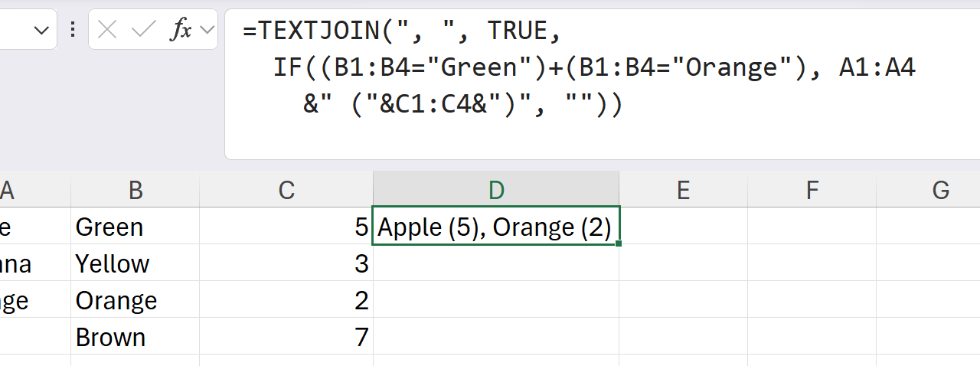Click the fill handle of the selected cell
Image resolution: width=980 pixels, height=366 pixels.
click(618, 243)
